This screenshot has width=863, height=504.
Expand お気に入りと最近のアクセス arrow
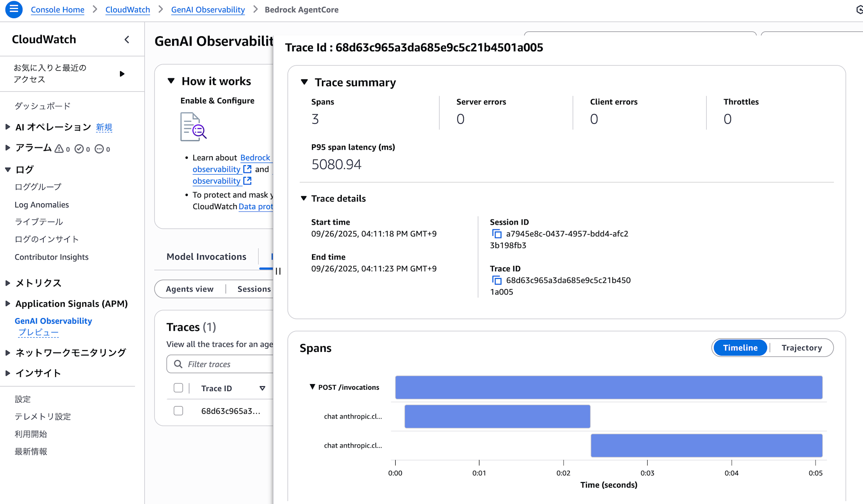pos(122,74)
